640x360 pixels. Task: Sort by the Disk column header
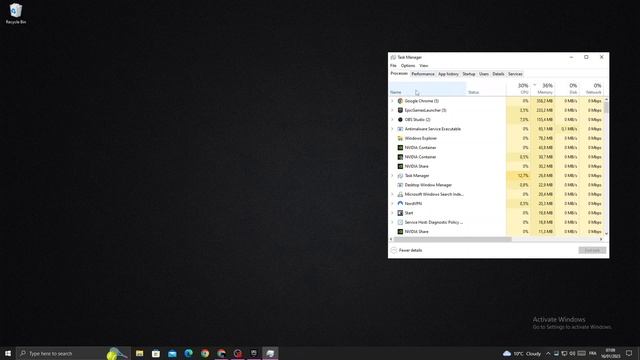point(567,89)
